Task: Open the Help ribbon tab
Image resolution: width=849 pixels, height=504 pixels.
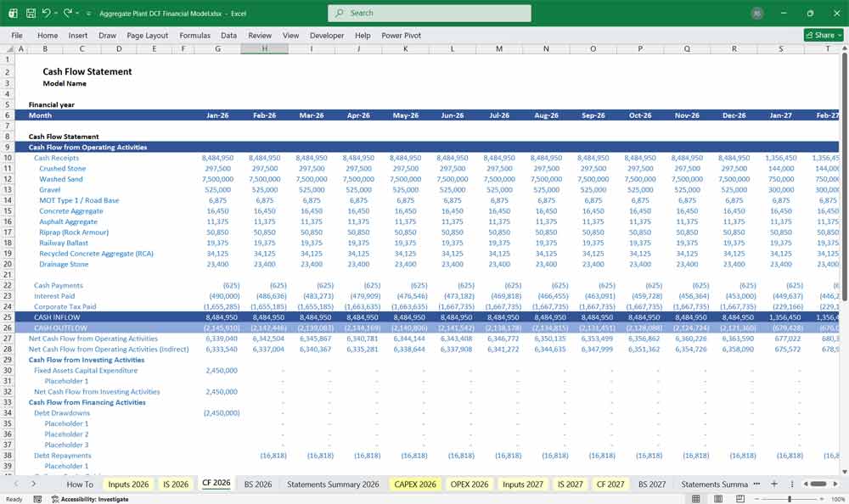Action: [x=363, y=35]
